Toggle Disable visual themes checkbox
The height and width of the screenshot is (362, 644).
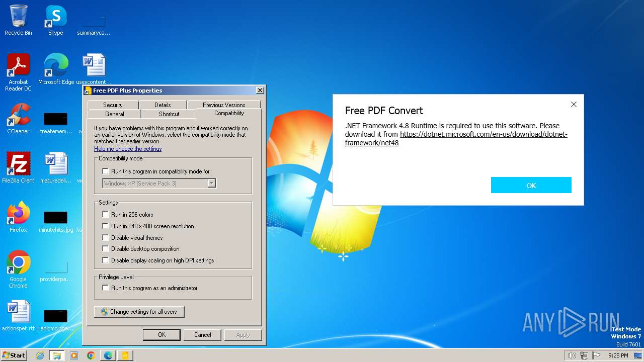pyautogui.click(x=105, y=238)
